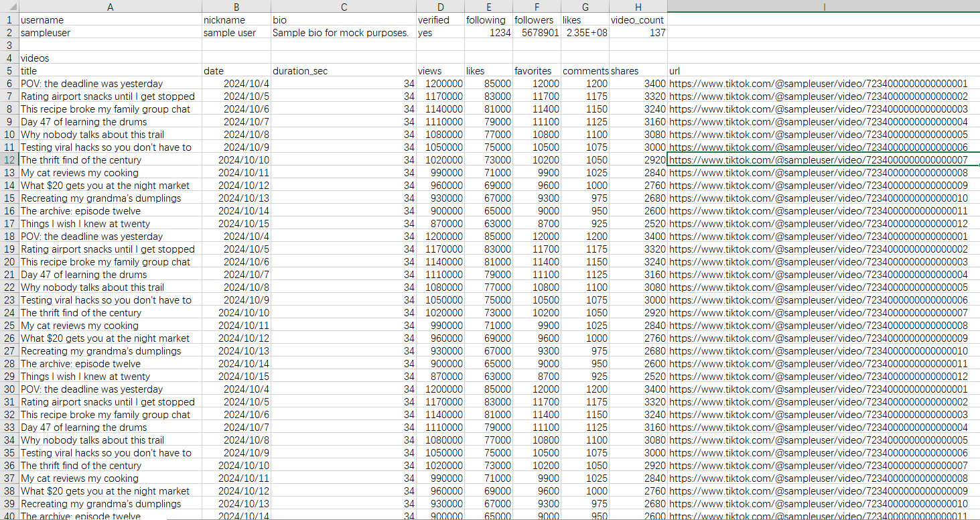
Task: Click the following value 1234
Action: (488, 33)
